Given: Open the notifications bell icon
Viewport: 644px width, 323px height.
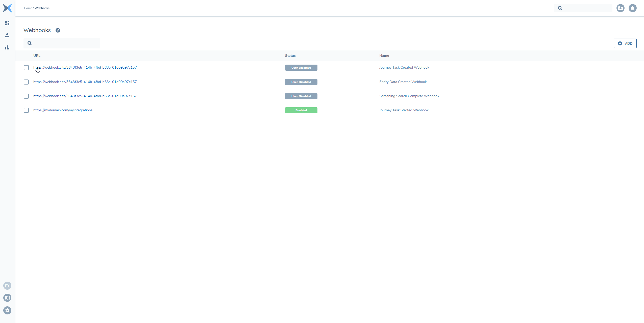Looking at the screenshot, I should [x=632, y=8].
